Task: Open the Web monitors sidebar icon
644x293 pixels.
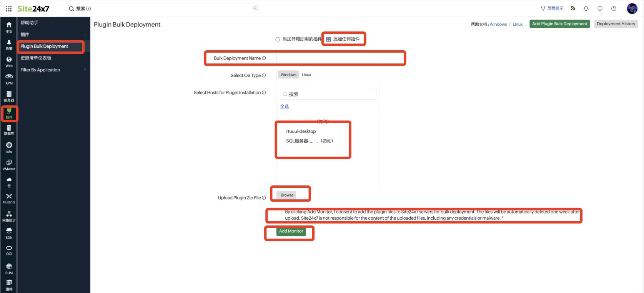Action: (9, 62)
